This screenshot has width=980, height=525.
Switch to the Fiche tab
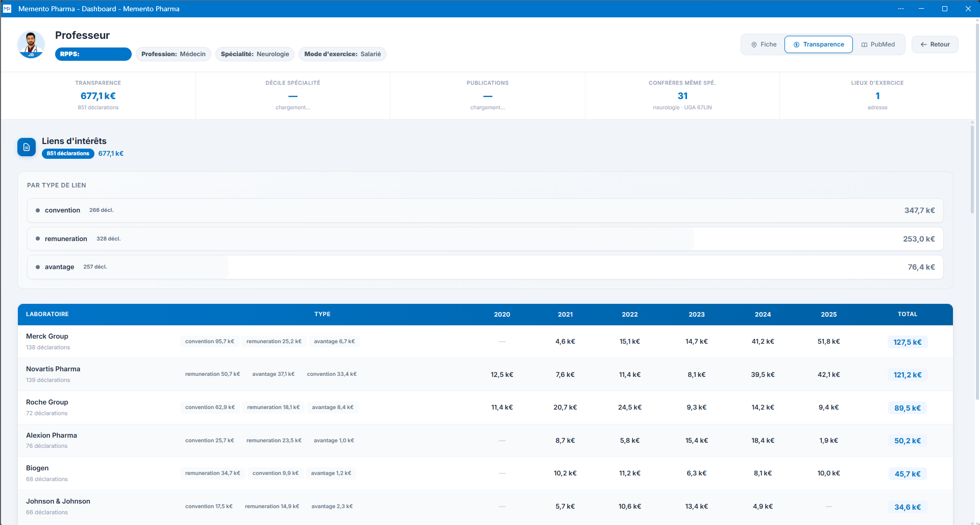click(x=764, y=44)
